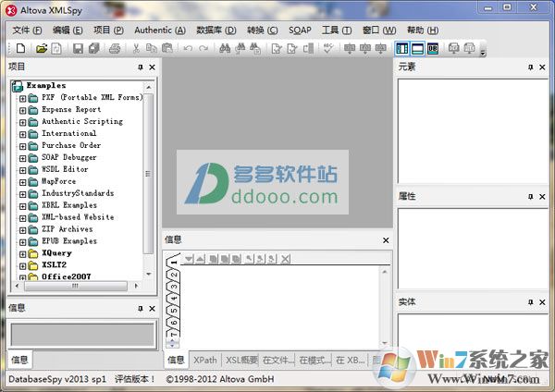Select the XQuery folder in project tree

[56, 253]
